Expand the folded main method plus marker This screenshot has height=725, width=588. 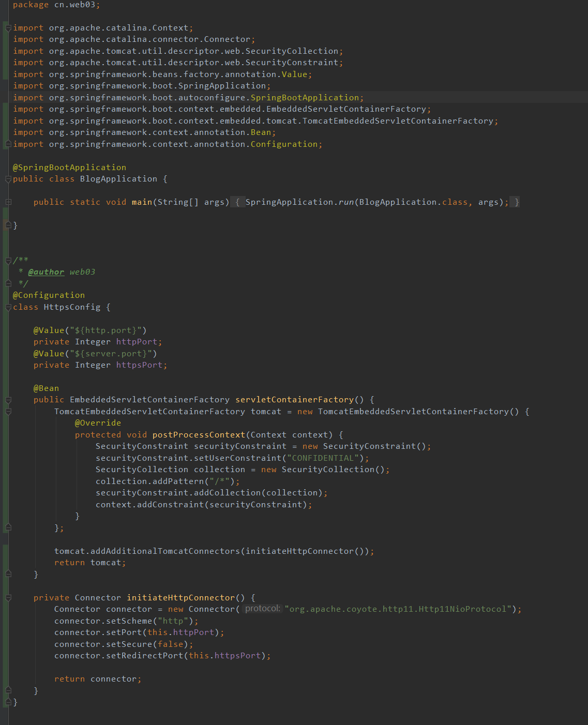[x=8, y=202]
